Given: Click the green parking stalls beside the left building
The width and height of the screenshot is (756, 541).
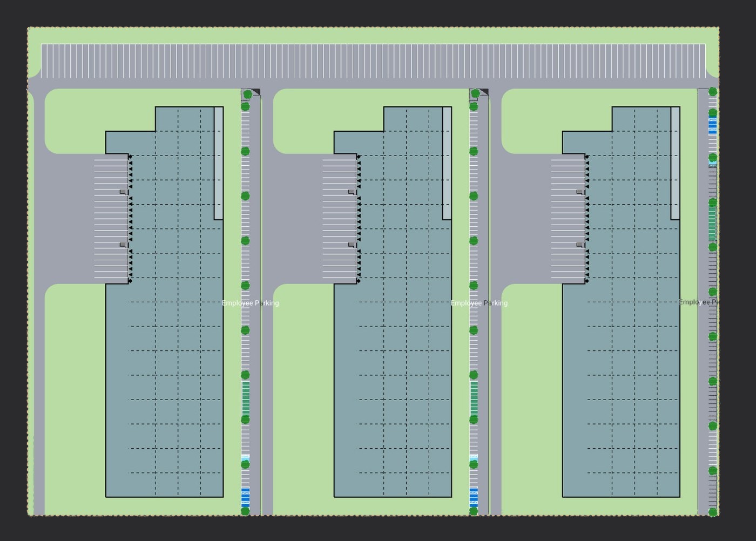Looking at the screenshot, I should [x=246, y=399].
